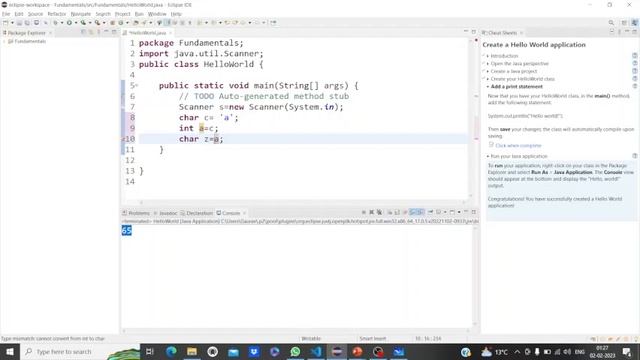The width and height of the screenshot is (640, 360).
Task: Expand Create your HelloWorld class step
Action: (488, 79)
